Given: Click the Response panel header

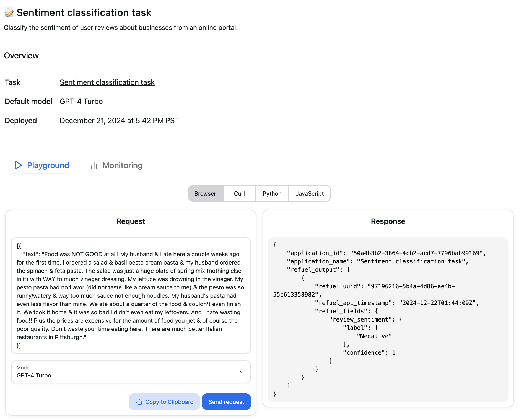Looking at the screenshot, I should (388, 221).
